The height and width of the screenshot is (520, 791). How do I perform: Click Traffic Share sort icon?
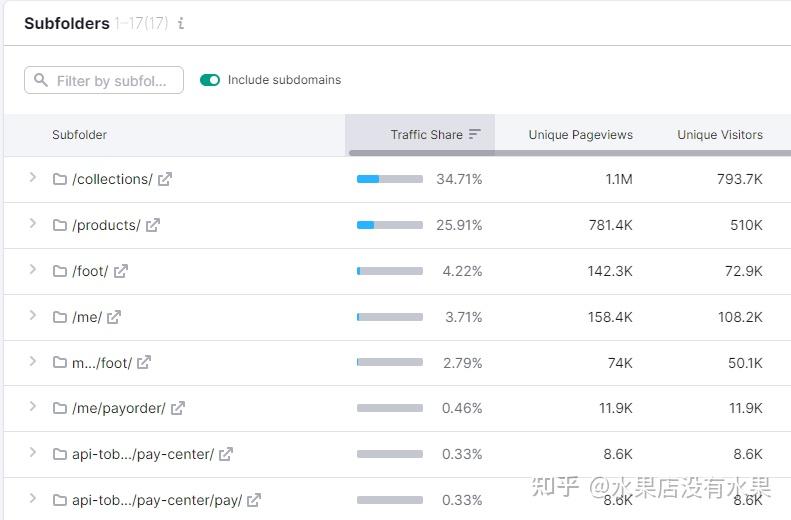coord(475,135)
